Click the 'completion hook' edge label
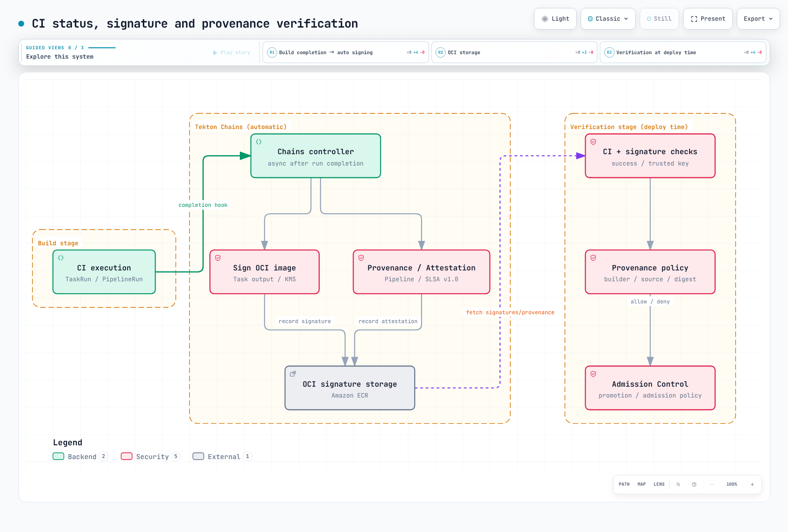 203,205
